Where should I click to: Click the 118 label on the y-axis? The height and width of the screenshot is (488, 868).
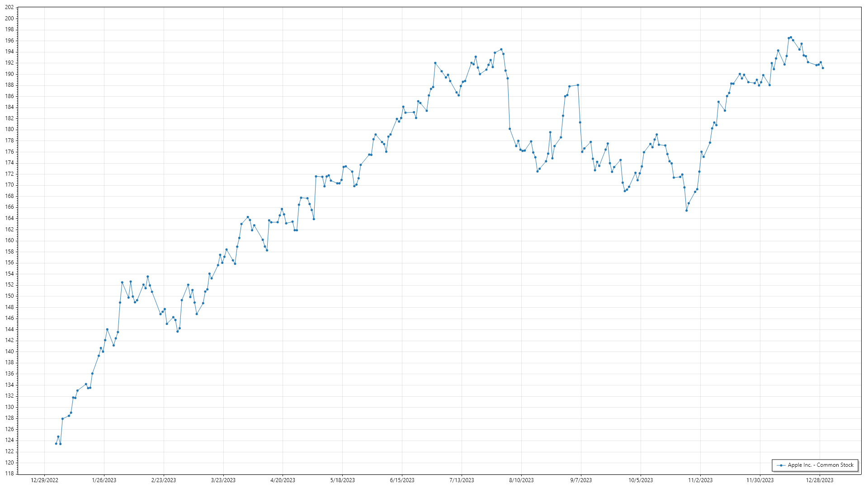(x=9, y=474)
